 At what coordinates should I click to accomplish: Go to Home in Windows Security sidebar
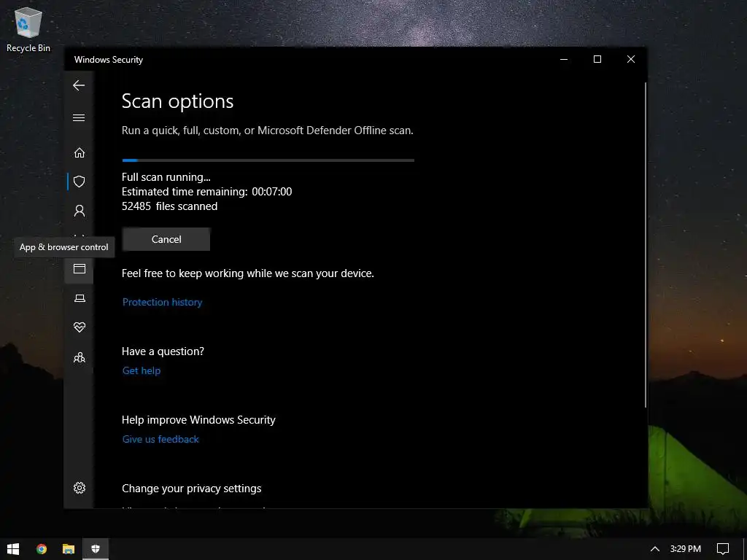point(79,153)
